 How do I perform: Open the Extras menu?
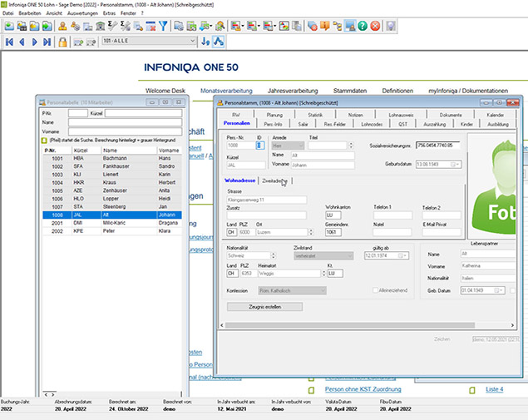point(109,13)
